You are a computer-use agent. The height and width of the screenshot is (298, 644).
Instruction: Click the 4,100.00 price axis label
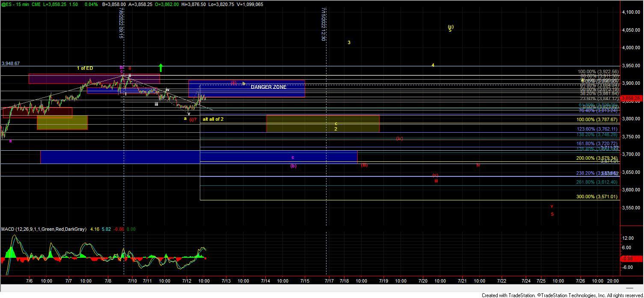point(632,12)
